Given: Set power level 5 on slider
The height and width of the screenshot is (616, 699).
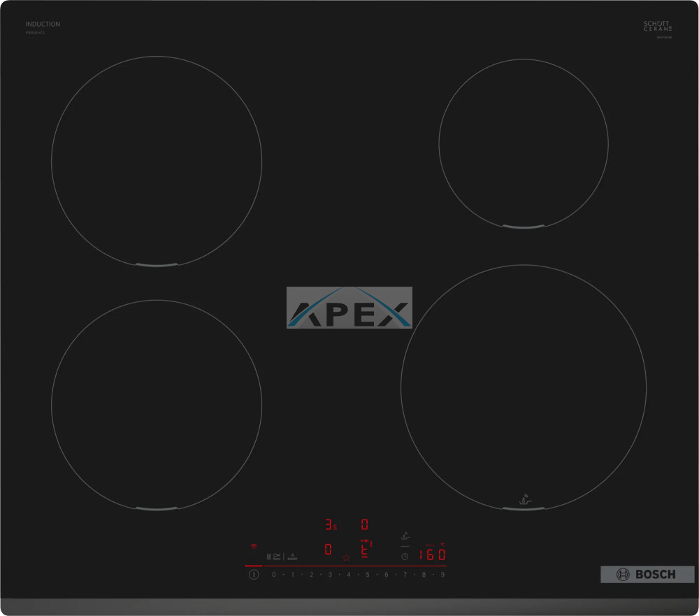Looking at the screenshot, I should tap(367, 575).
